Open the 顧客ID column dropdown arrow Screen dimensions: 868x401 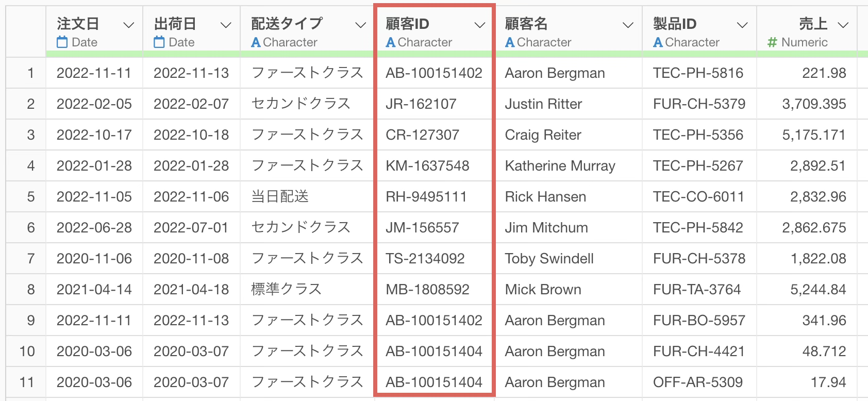point(480,25)
